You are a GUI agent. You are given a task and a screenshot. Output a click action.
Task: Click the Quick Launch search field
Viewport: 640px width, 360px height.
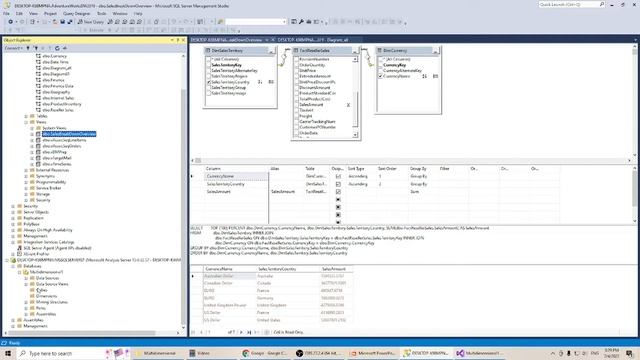coord(571,4)
